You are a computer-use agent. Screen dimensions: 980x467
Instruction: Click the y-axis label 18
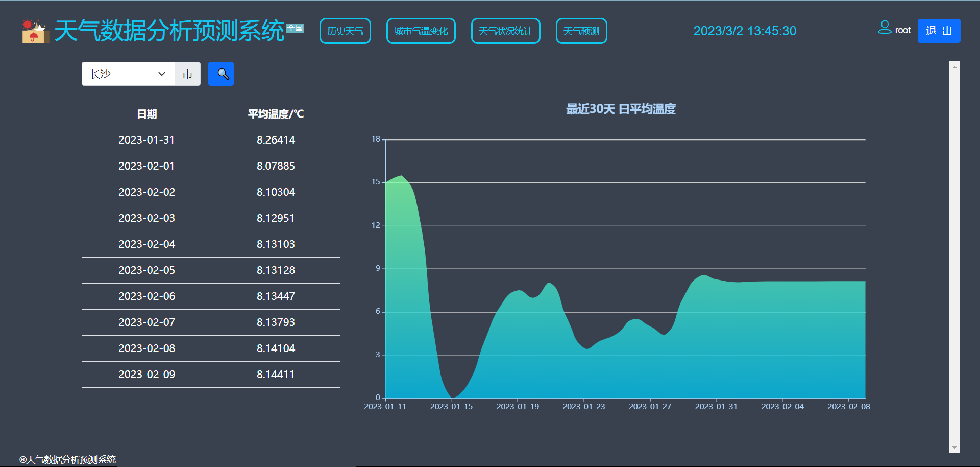[x=376, y=139]
